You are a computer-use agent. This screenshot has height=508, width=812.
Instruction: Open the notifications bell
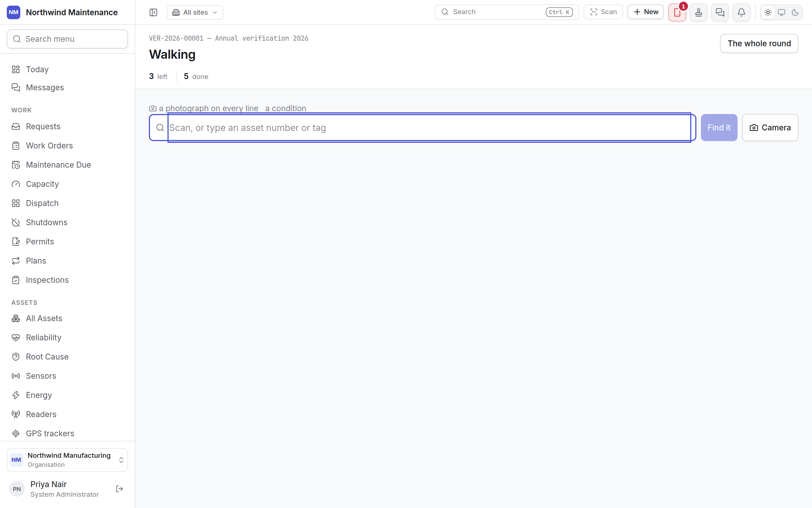coord(742,12)
